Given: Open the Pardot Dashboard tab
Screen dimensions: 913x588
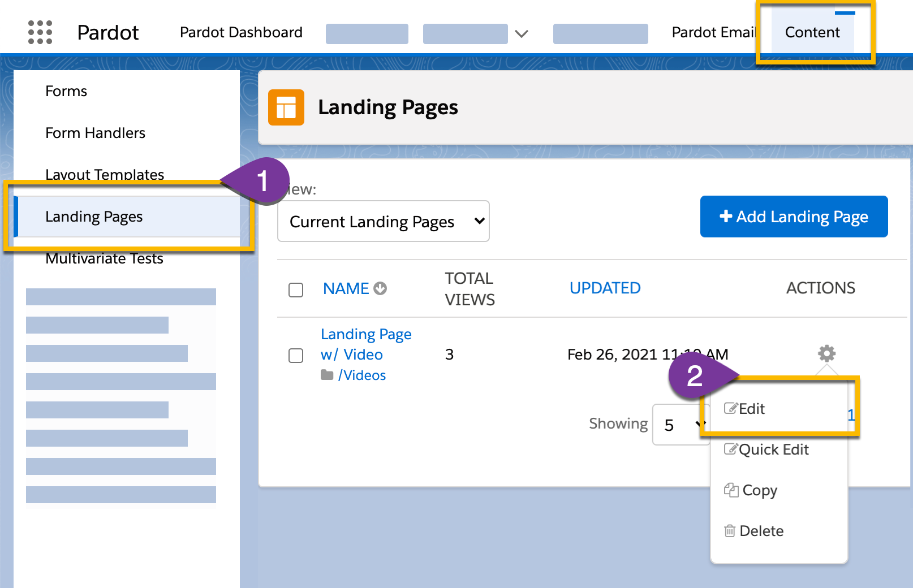Looking at the screenshot, I should point(241,32).
